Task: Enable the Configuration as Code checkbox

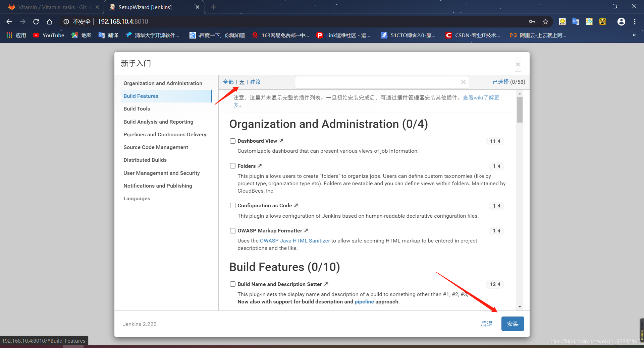Action: tap(233, 206)
